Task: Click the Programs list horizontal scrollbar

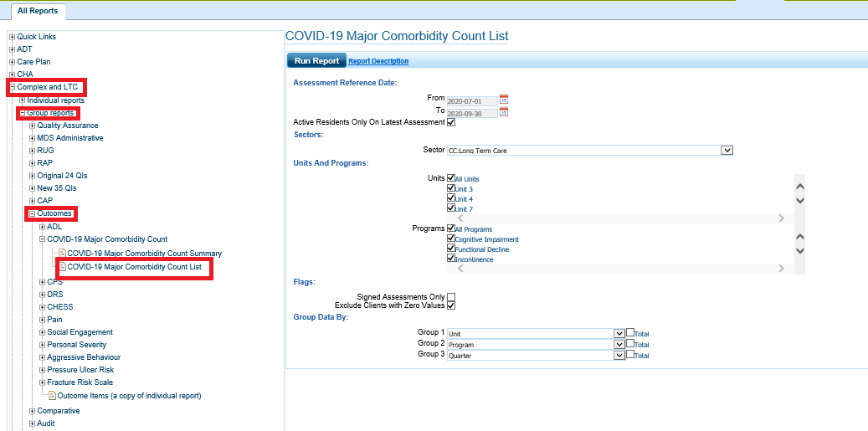Action: click(620, 269)
